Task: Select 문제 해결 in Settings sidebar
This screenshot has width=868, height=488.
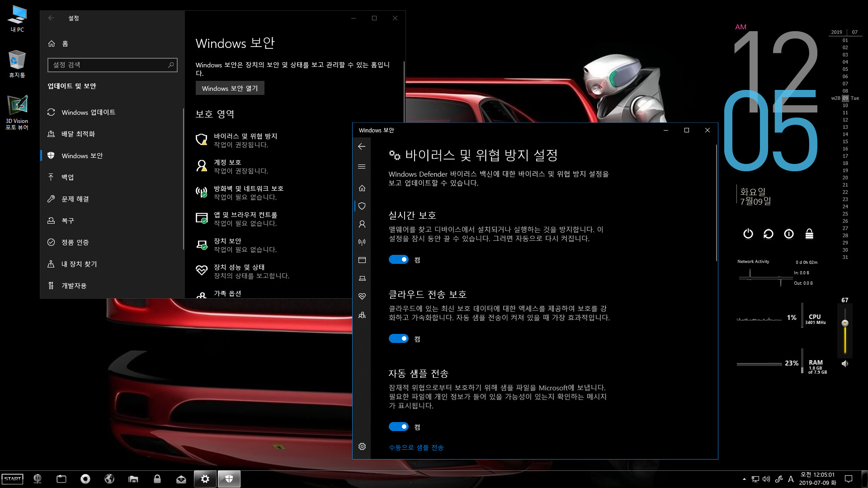Action: pos(112,199)
